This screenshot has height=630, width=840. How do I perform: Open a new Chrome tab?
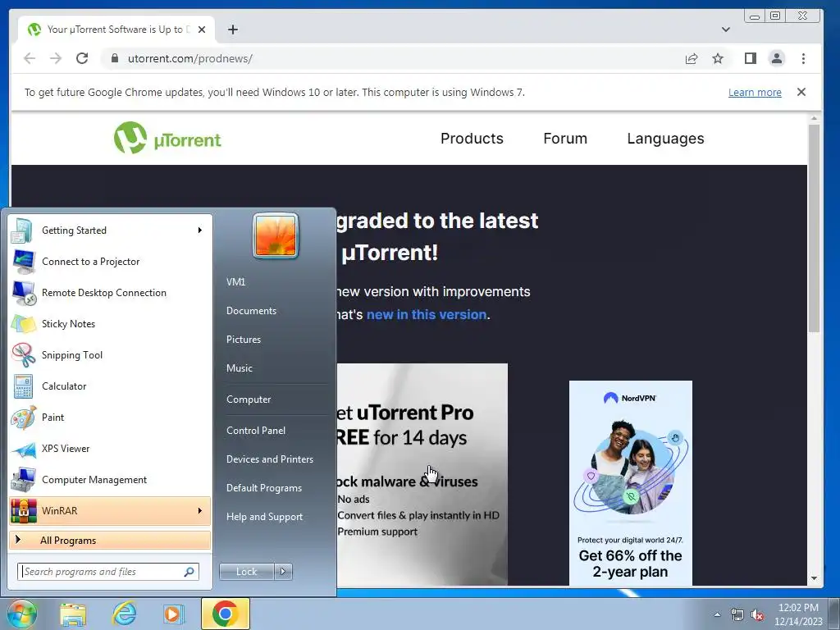click(232, 30)
